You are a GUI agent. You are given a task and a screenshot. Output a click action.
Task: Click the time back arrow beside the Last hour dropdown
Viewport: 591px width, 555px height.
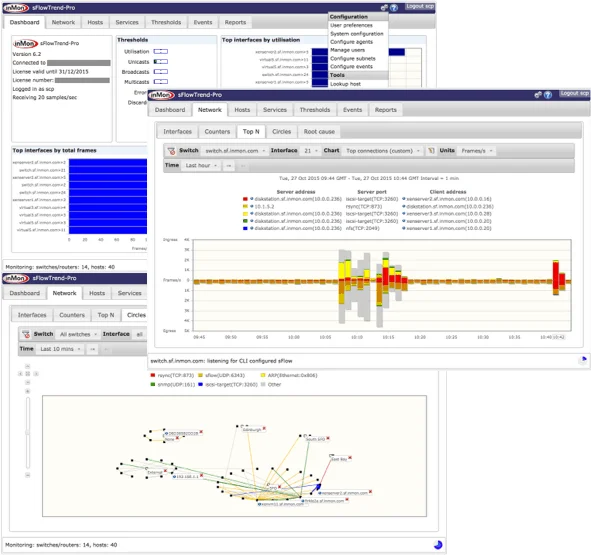point(229,166)
